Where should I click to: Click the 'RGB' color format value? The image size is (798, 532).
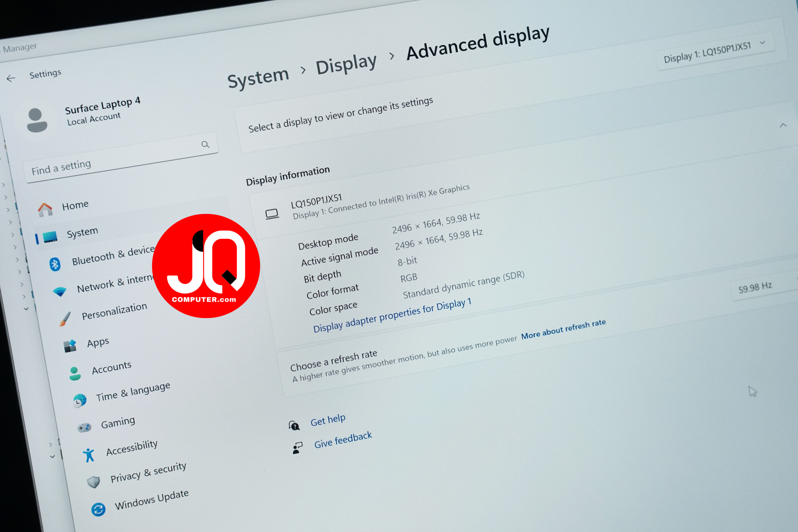pyautogui.click(x=409, y=278)
